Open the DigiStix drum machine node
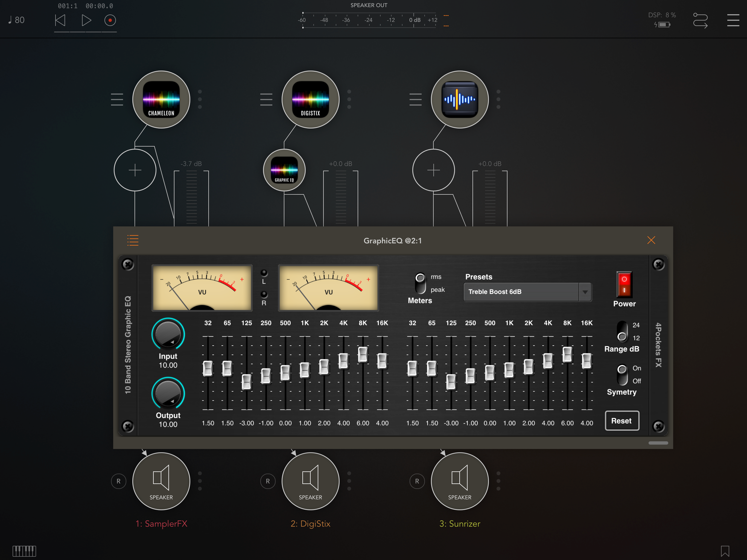The width and height of the screenshot is (747, 560). [x=310, y=100]
